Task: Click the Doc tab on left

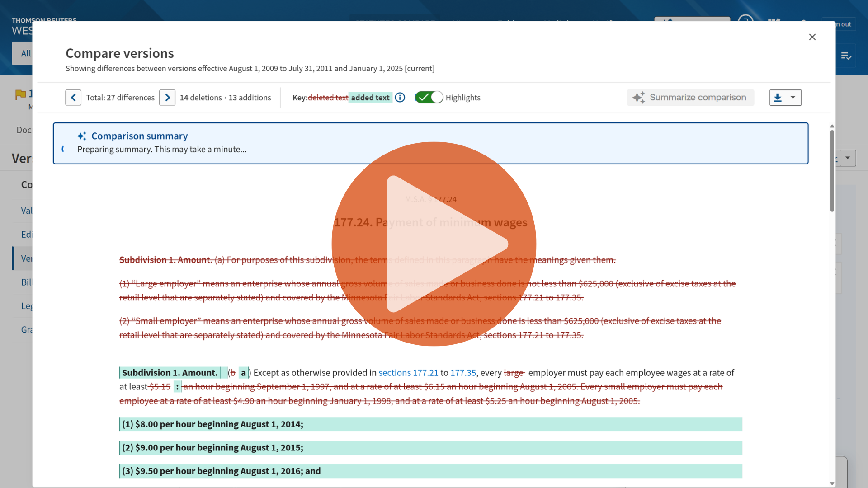Action: coord(24,130)
